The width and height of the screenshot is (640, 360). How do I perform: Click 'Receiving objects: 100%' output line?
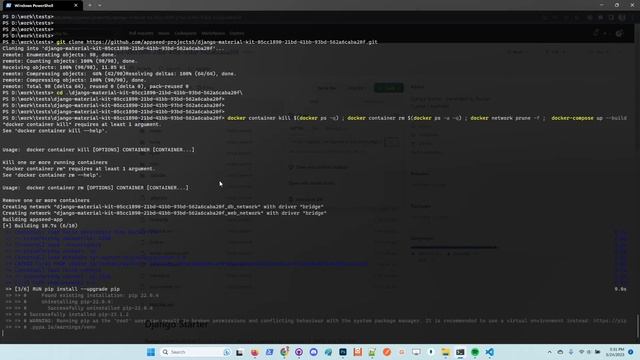click(64, 67)
